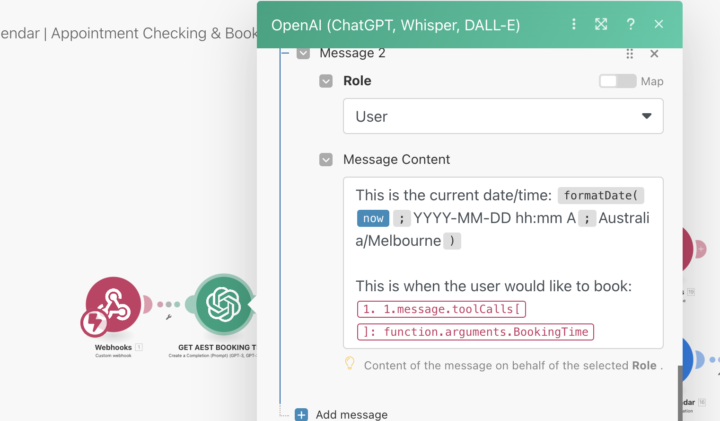Open the User role dropdown
Screen dimensions: 720x421
(x=503, y=116)
